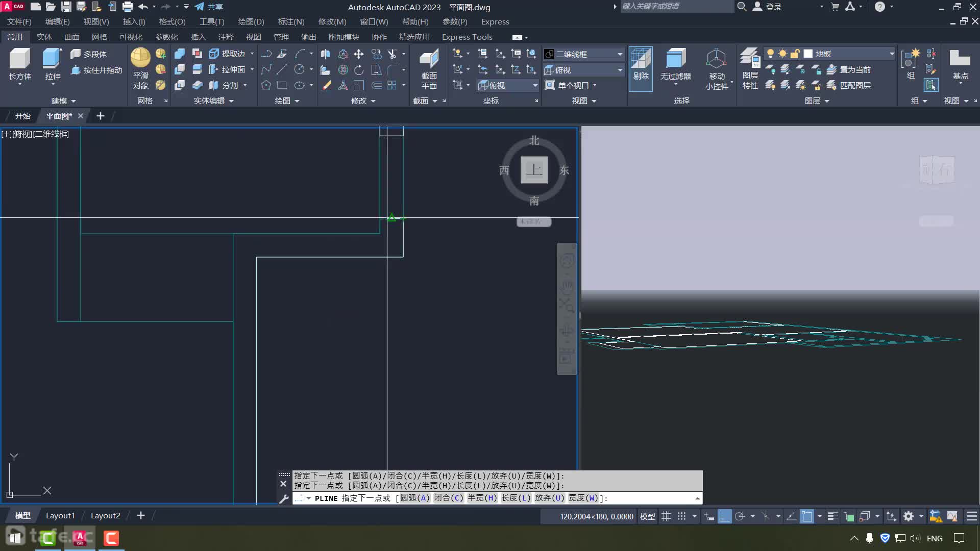Toggle the layer on/off lightbulb icon
980x551 pixels.
coord(770,54)
